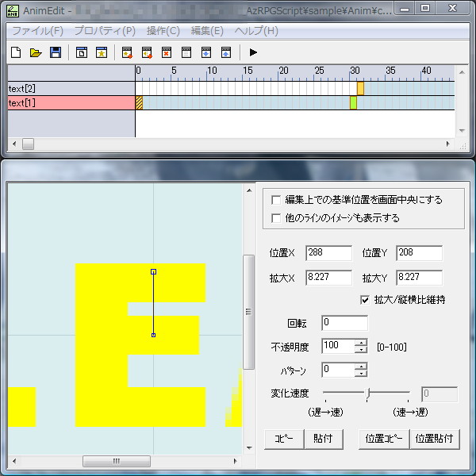This screenshot has width=476, height=476.
Task: Click preview canvas vertical scroll down arrow
Action: [249, 447]
